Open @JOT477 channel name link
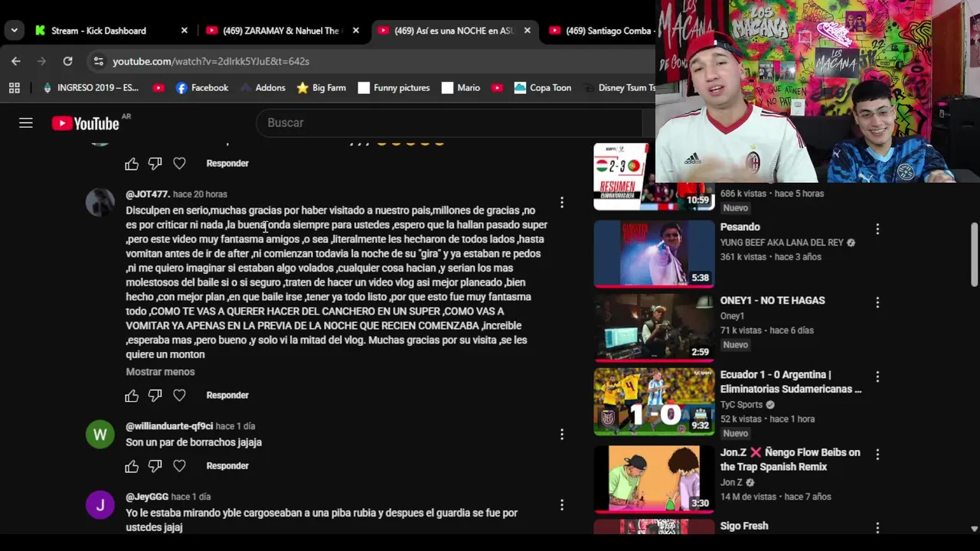The image size is (980, 551). point(148,194)
